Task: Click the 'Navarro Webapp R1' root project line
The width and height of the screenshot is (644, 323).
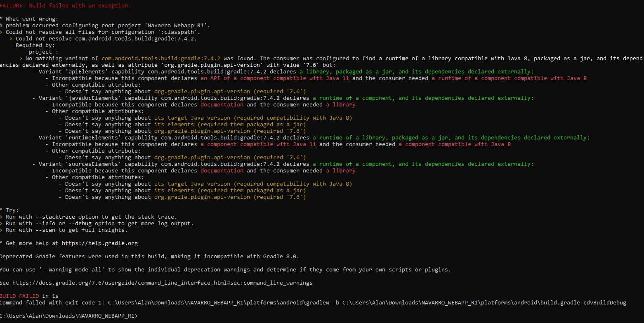Action: pyautogui.click(x=105, y=26)
